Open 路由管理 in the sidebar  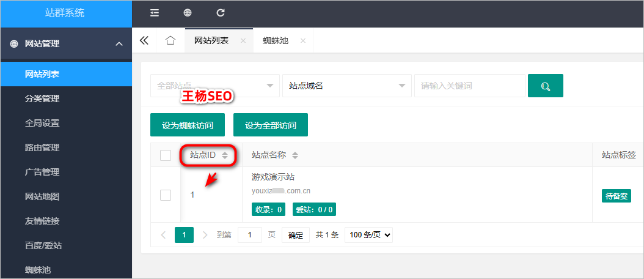[66, 147]
